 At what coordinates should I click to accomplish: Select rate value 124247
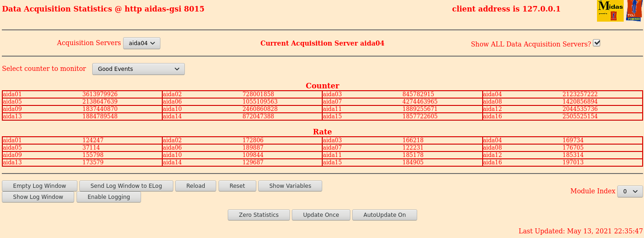(93, 140)
